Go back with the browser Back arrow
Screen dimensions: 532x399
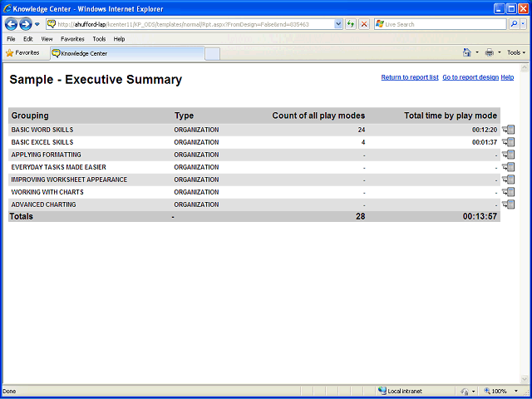click(11, 24)
